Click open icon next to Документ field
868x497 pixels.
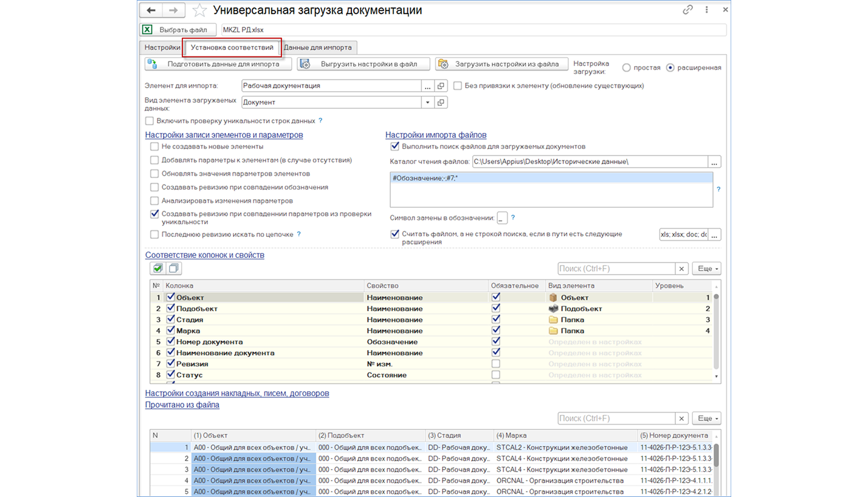pos(442,103)
